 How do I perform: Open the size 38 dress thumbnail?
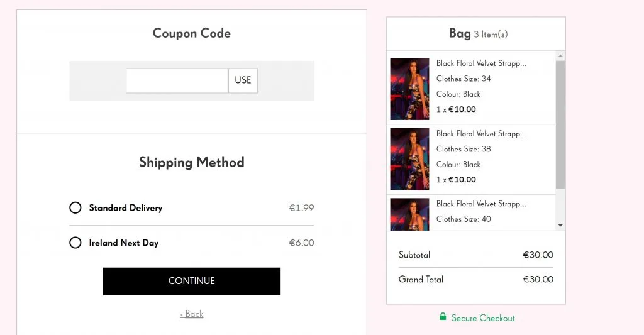click(x=409, y=159)
